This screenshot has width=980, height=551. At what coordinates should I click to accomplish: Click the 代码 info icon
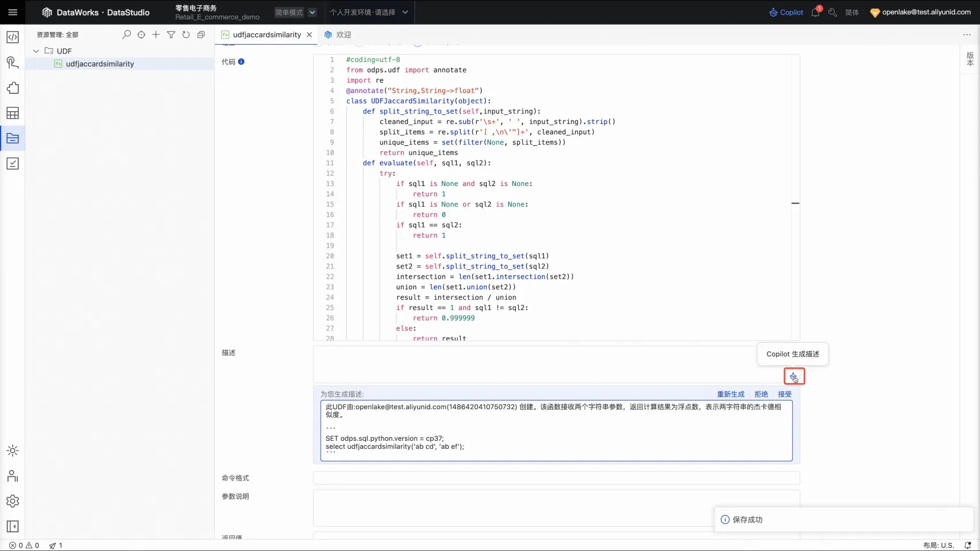coord(241,61)
